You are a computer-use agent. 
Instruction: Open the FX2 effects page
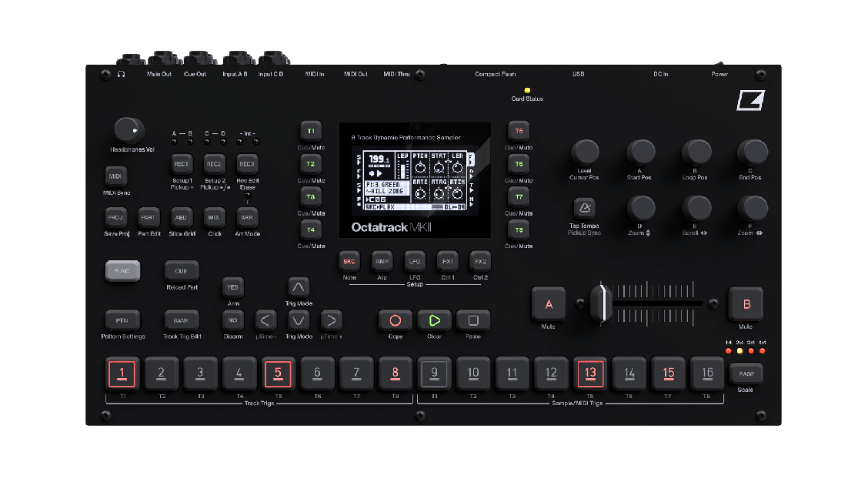pos(480,261)
